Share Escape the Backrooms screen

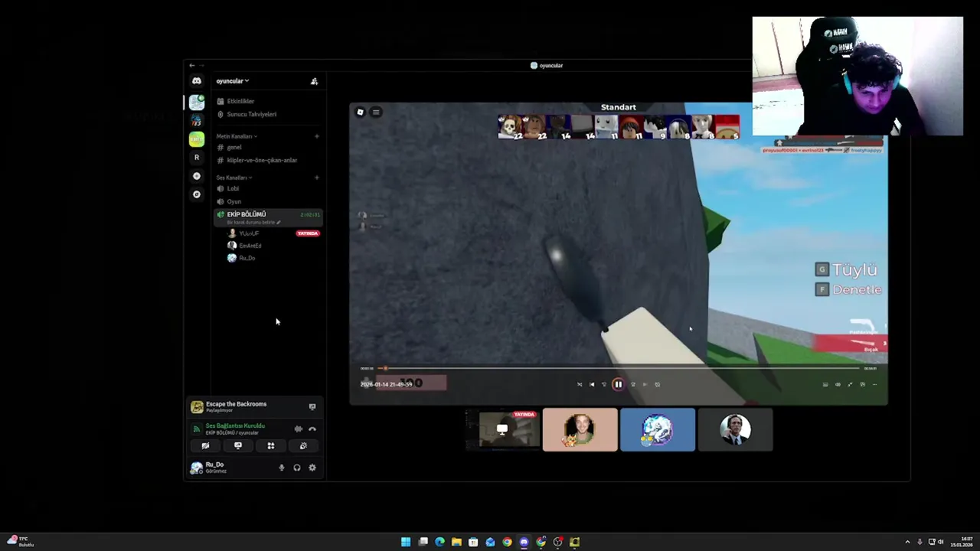coord(312,407)
